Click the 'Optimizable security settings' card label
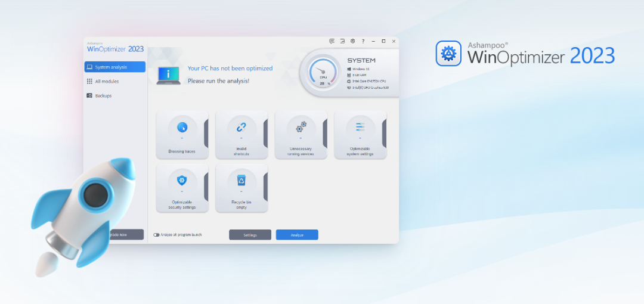The image size is (644, 304). (182, 204)
